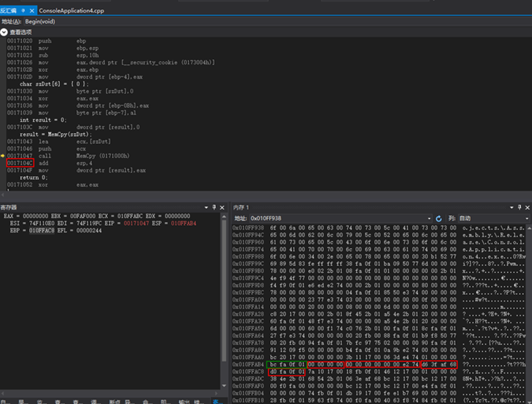Image resolution: width=532 pixels, height=404 pixels.
Task: Select memory row 0x010FFA00
Action: click(379, 300)
